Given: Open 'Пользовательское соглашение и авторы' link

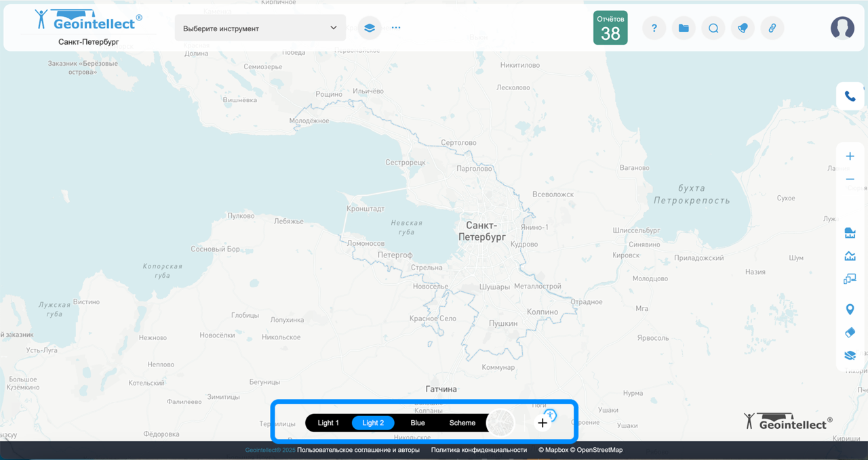Looking at the screenshot, I should (358, 450).
